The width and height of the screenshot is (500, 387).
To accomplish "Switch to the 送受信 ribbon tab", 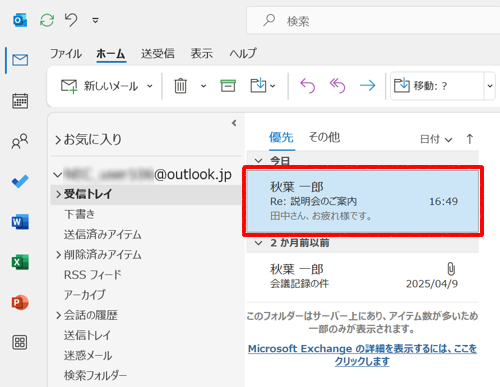I will point(158,53).
